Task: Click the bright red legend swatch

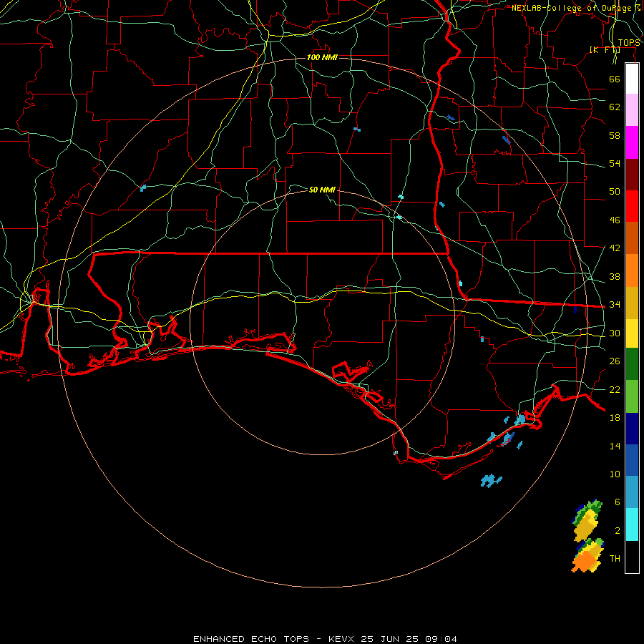Action: [x=632, y=206]
